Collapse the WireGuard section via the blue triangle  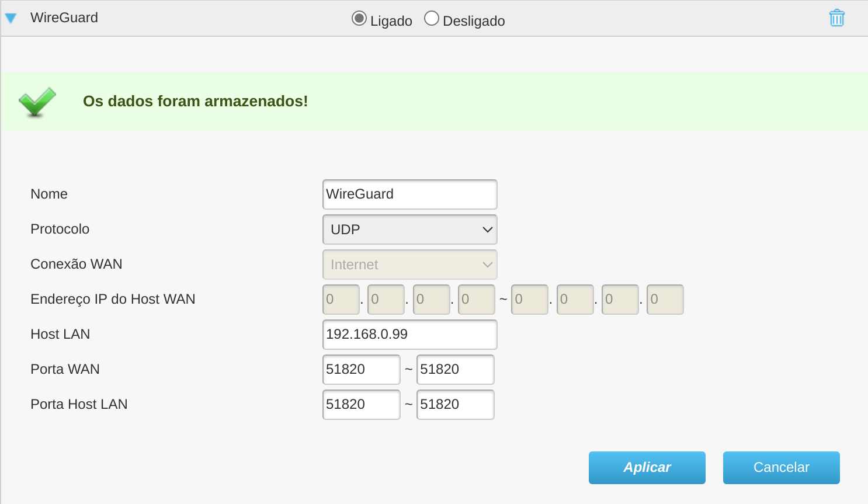11,18
